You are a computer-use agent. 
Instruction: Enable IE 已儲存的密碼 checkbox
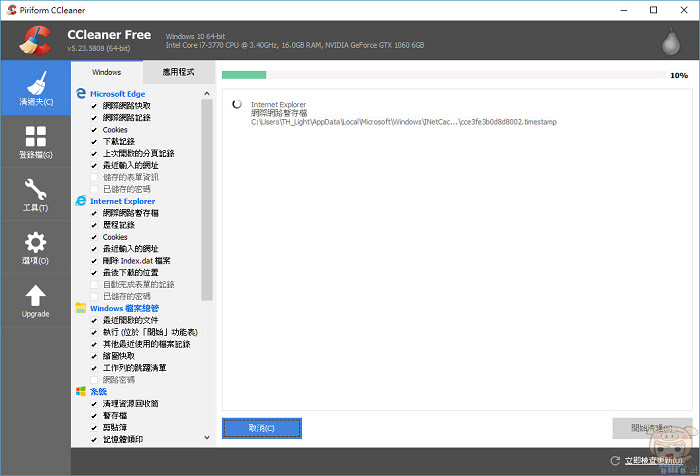click(94, 296)
